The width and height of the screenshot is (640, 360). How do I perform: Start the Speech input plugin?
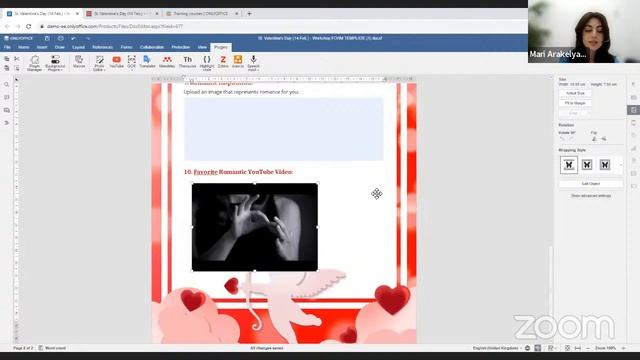point(253,63)
